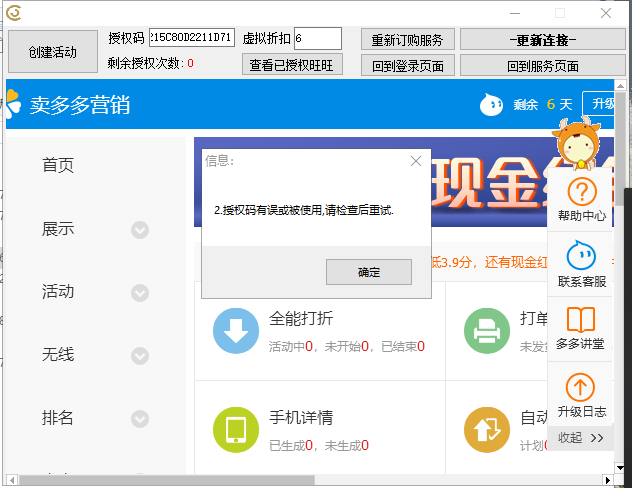Open the 排名 sidebar menu
632x488 pixels.
pyautogui.click(x=58, y=417)
